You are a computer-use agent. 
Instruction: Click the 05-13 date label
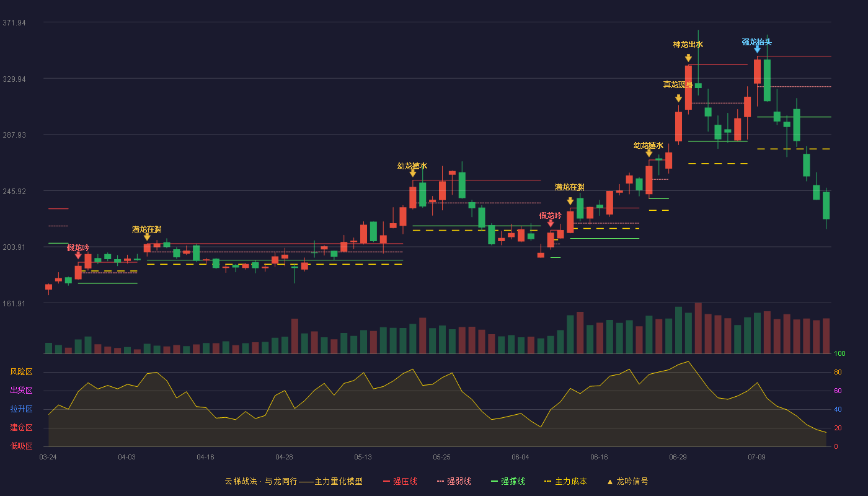click(363, 457)
